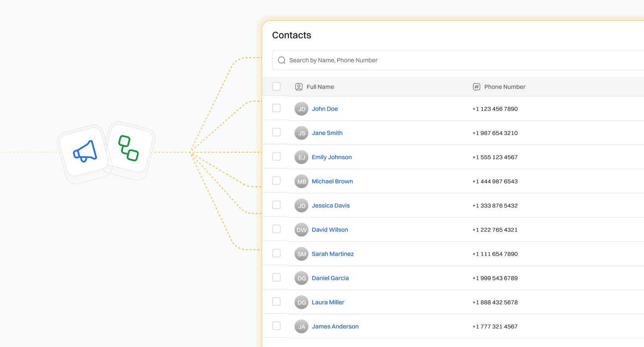Screen dimensions: 644x347
Task: Toggle the select-all checkbox in table header
Action: [277, 87]
